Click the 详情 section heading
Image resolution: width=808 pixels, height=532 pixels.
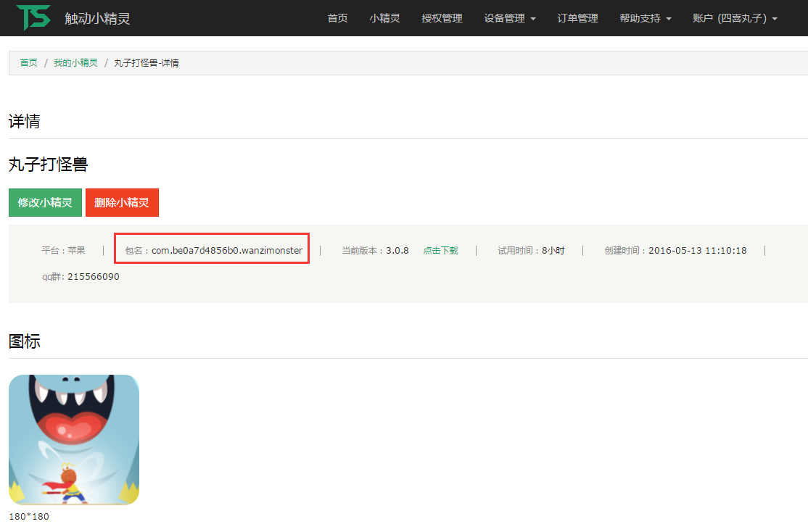click(x=24, y=121)
